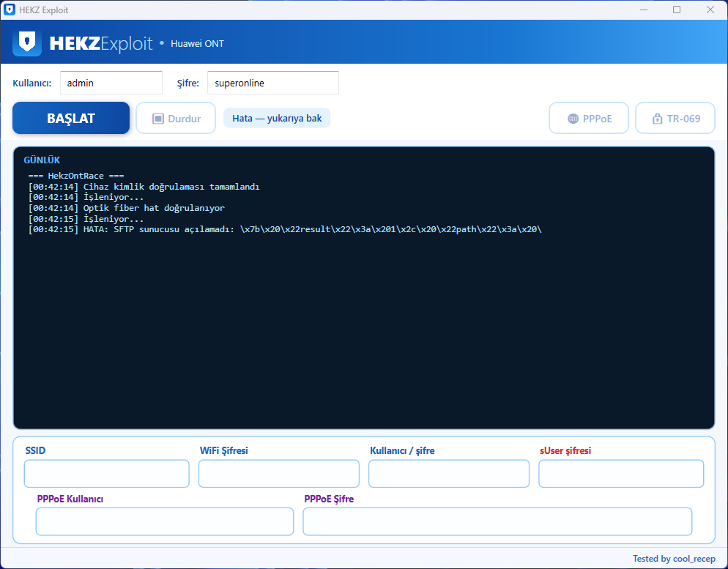Screen dimensions: 728x569
Task: Click the 'Huawei ONT' header subtitle
Action: point(197,44)
